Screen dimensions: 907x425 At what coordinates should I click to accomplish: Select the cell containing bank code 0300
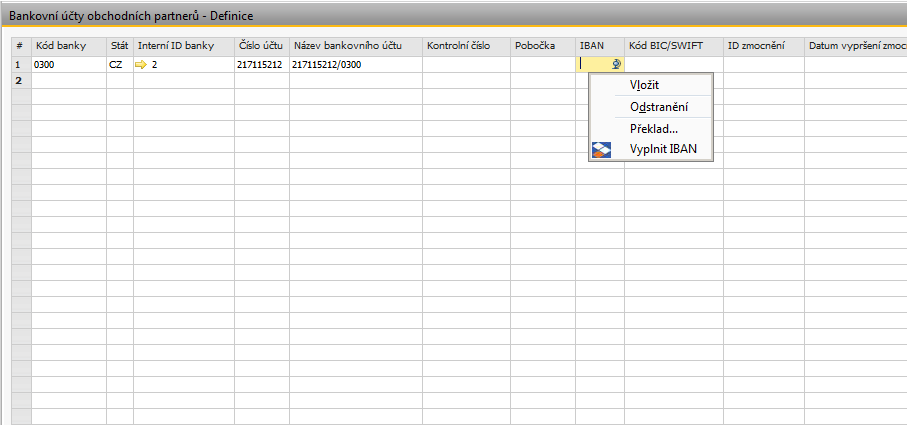pyautogui.click(x=68, y=65)
